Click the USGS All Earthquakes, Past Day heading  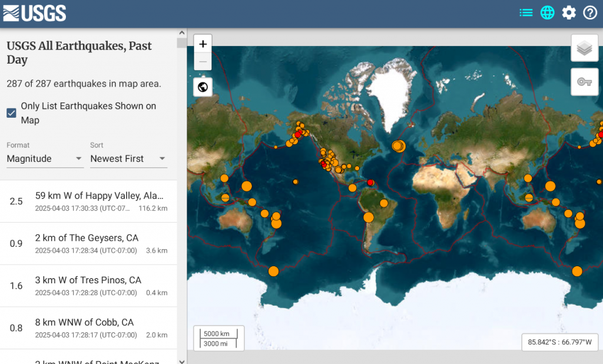[79, 52]
